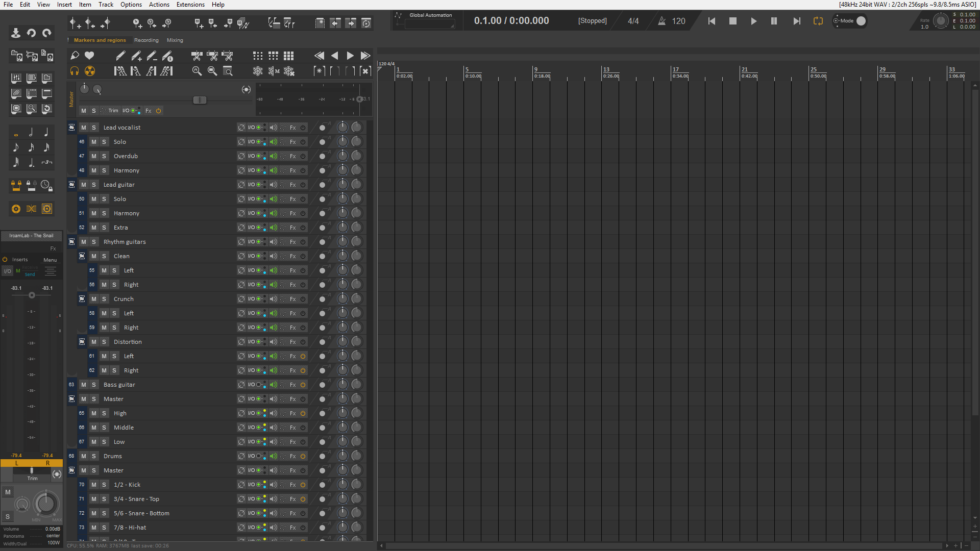Click the 4/4 time signature field
Image resolution: width=980 pixels, height=551 pixels.
click(x=633, y=21)
